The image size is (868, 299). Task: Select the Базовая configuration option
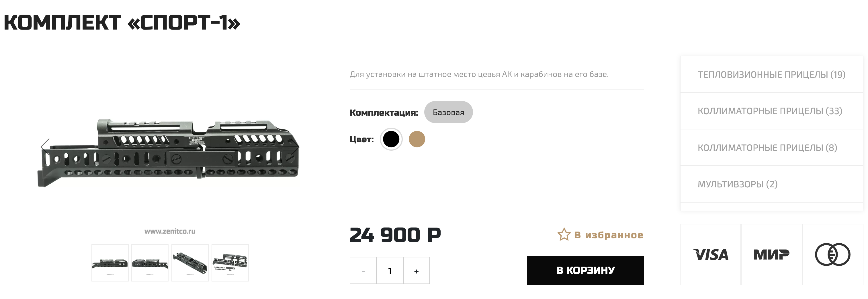click(448, 112)
